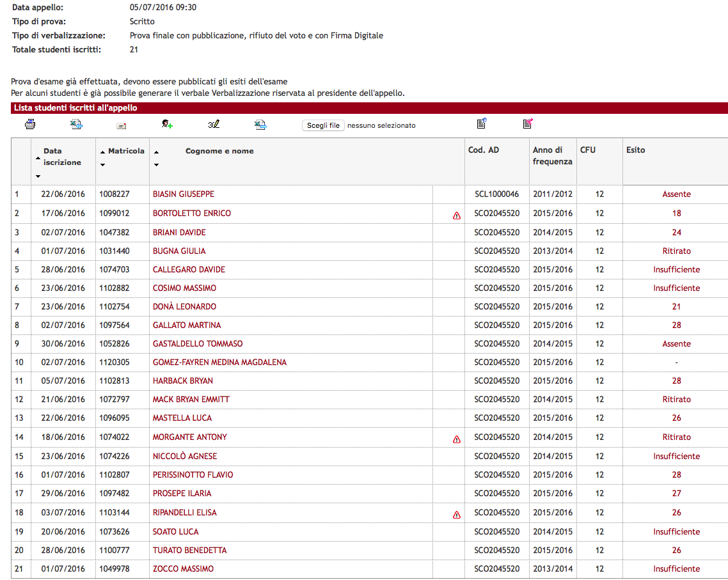Click Cod. AD SCL1000046 cell
The height and width of the screenshot is (580, 728).
(x=496, y=194)
